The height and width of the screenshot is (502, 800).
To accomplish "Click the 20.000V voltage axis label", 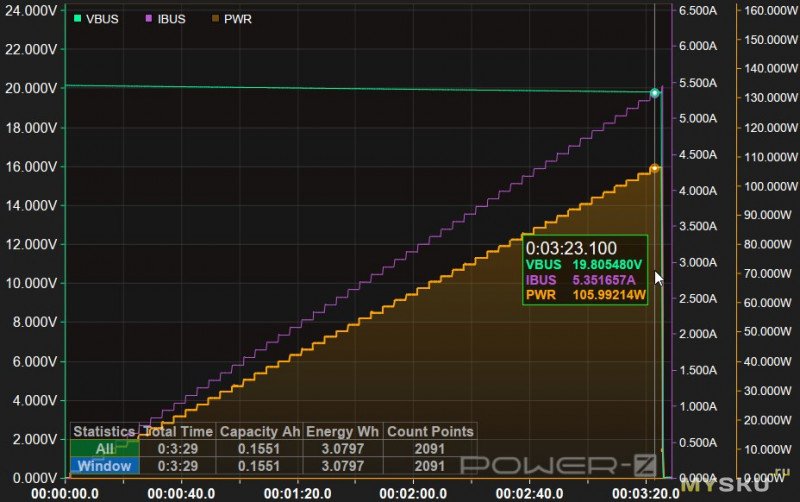I will pyautogui.click(x=31, y=89).
